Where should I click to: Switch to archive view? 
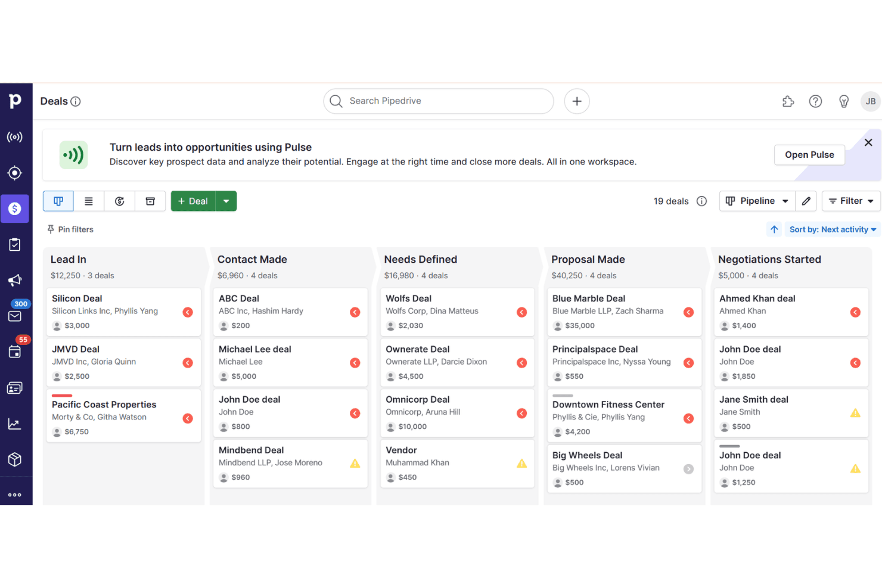tap(150, 201)
